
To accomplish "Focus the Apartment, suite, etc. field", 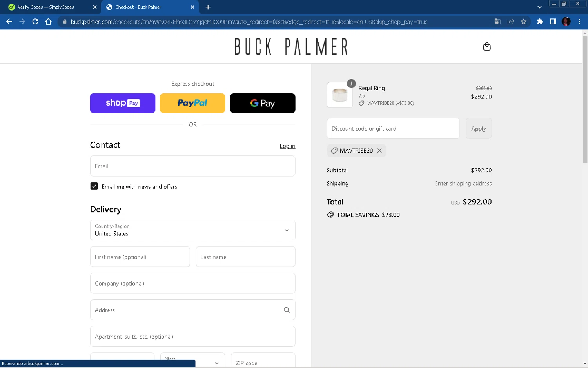I will (192, 337).
